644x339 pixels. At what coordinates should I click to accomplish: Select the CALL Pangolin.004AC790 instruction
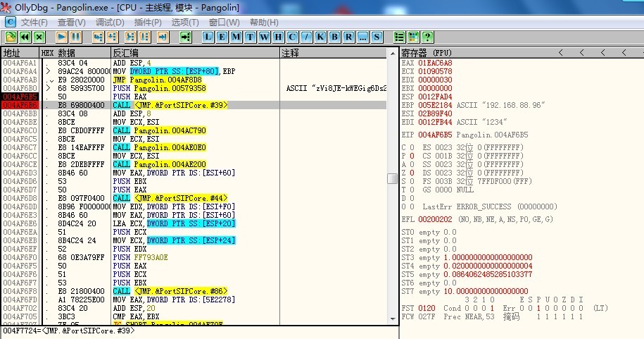tap(159, 130)
